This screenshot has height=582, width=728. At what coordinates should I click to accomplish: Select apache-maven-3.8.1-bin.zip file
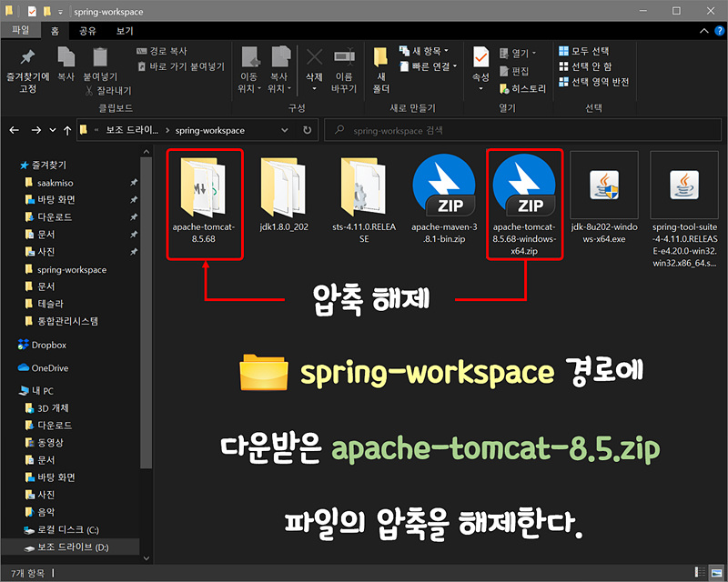point(444,200)
